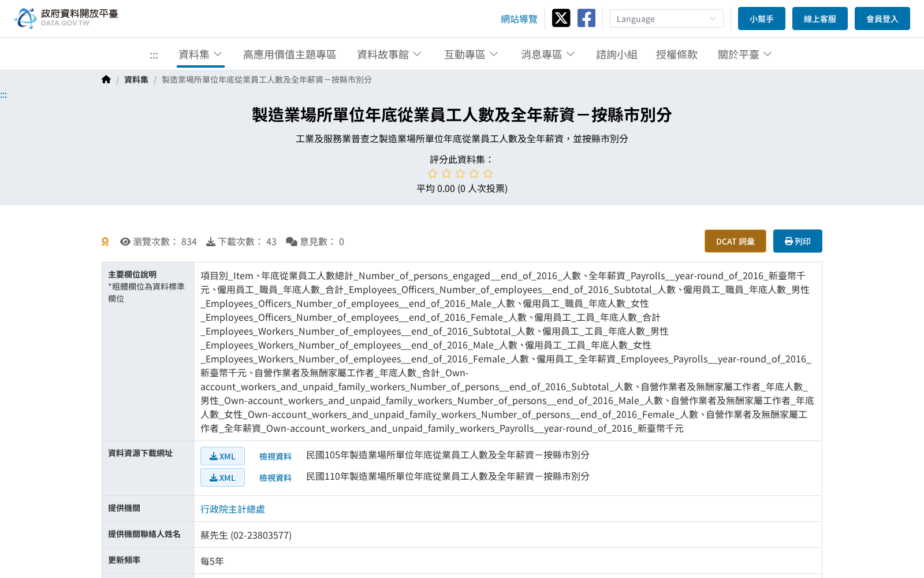Viewport: 924px width, 578px height.
Task: Rate dataset with first star
Action: (433, 173)
